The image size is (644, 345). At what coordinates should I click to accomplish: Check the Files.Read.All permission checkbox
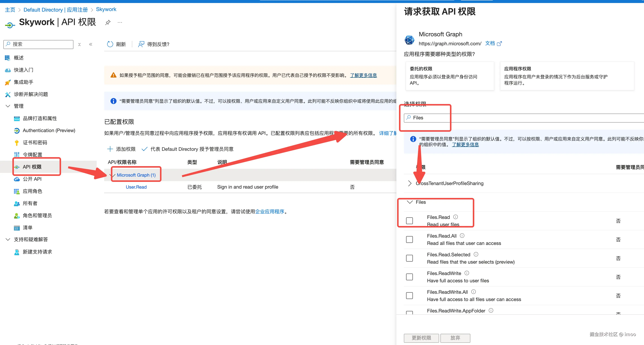point(409,239)
